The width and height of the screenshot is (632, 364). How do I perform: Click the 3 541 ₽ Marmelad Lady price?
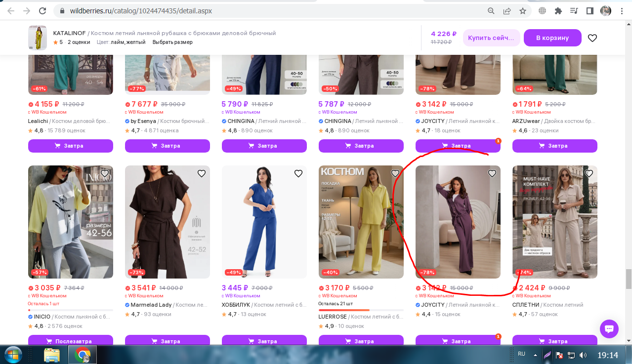point(144,288)
